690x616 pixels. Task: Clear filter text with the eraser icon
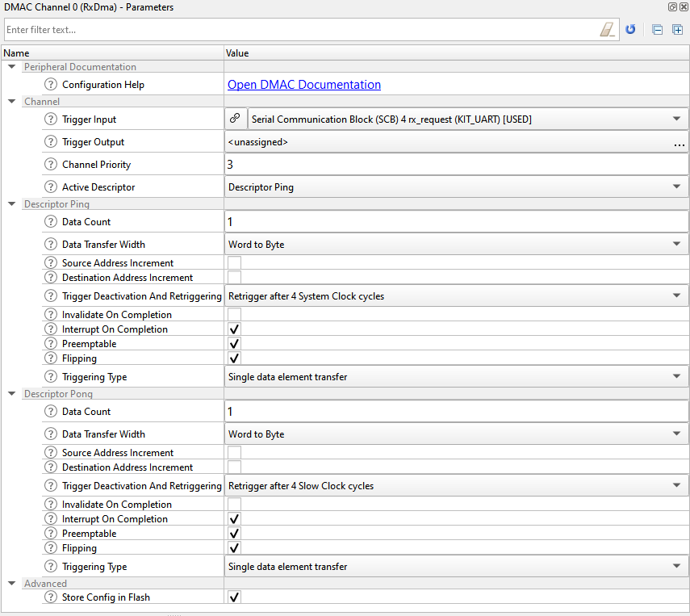(607, 30)
